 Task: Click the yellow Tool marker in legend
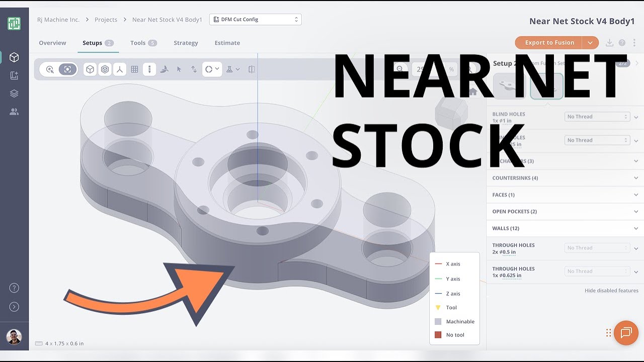pyautogui.click(x=438, y=308)
